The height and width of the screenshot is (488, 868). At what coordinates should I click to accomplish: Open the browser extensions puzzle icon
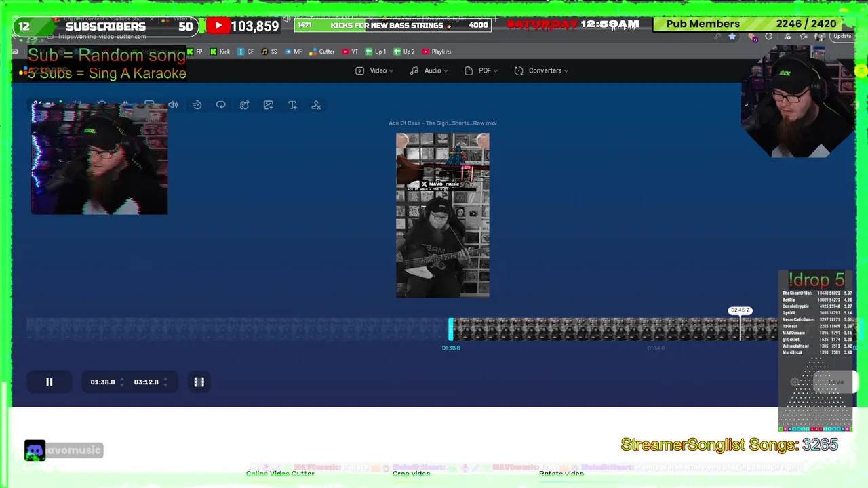pos(768,37)
